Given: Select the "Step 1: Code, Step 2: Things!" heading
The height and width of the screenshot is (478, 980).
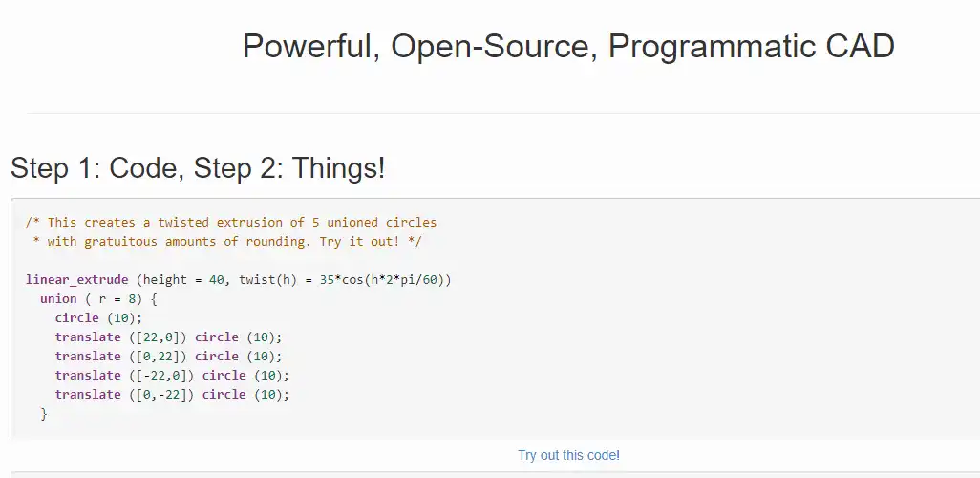Looking at the screenshot, I should click(x=198, y=167).
